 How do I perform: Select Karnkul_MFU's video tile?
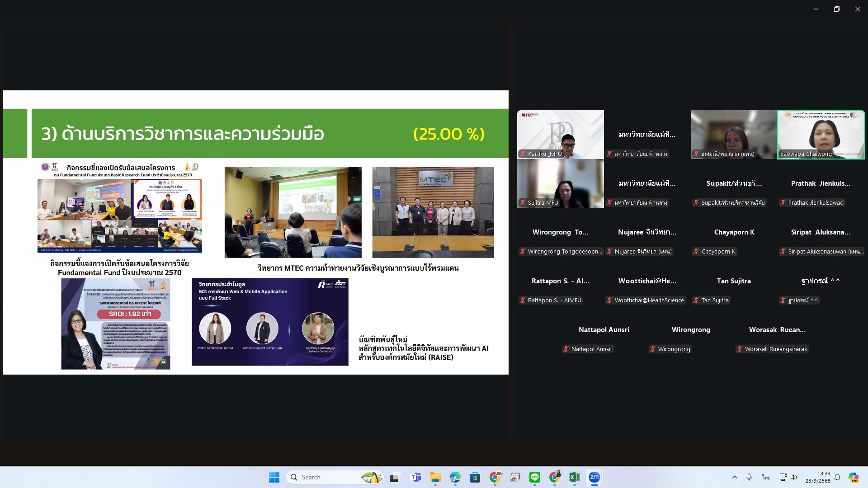pos(560,134)
